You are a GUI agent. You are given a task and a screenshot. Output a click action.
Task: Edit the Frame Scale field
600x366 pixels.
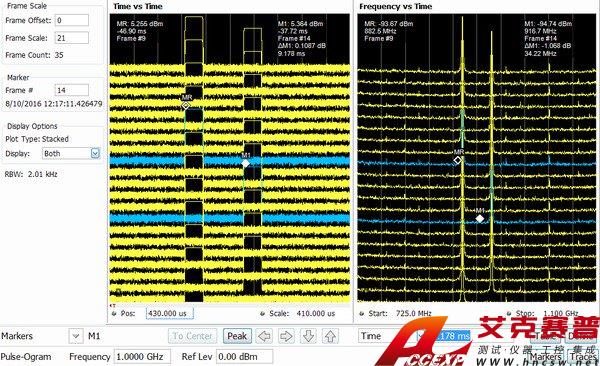click(x=72, y=38)
